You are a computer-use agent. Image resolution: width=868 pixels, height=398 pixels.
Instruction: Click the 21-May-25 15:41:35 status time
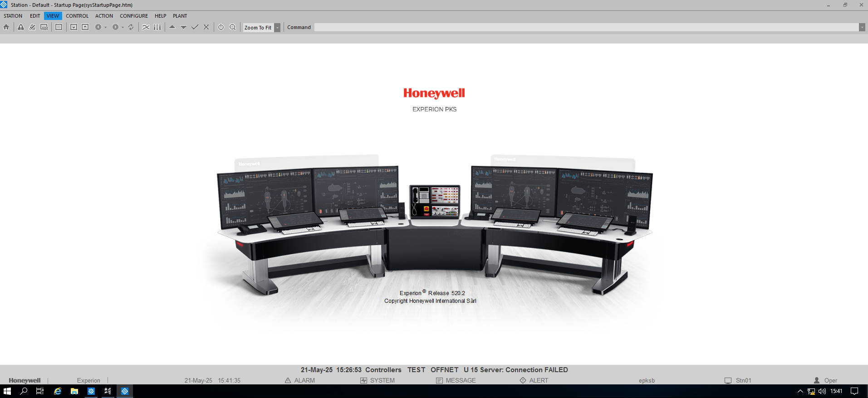[x=212, y=380]
